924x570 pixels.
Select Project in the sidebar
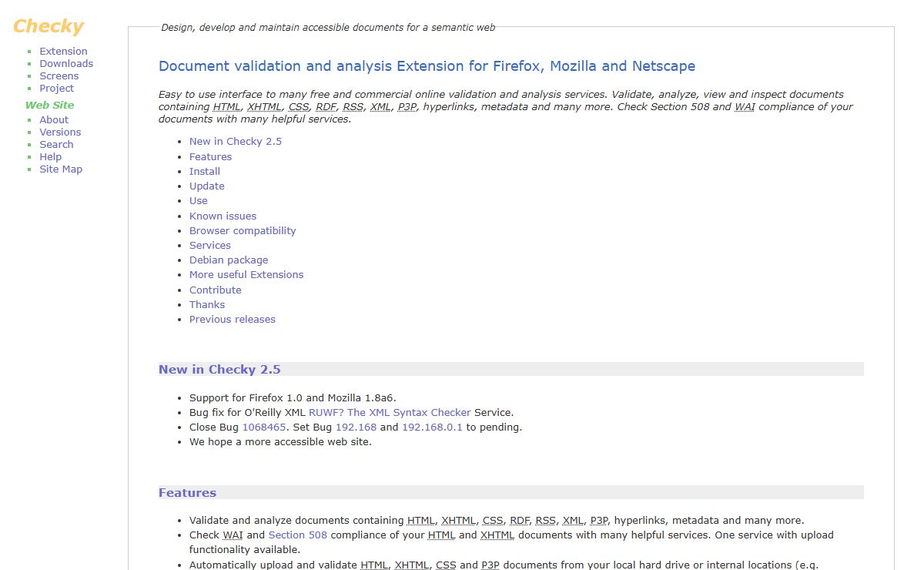pyautogui.click(x=57, y=89)
